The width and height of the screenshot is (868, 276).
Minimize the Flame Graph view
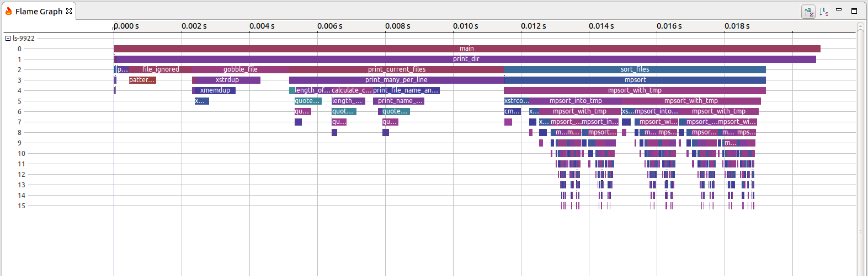[839, 10]
